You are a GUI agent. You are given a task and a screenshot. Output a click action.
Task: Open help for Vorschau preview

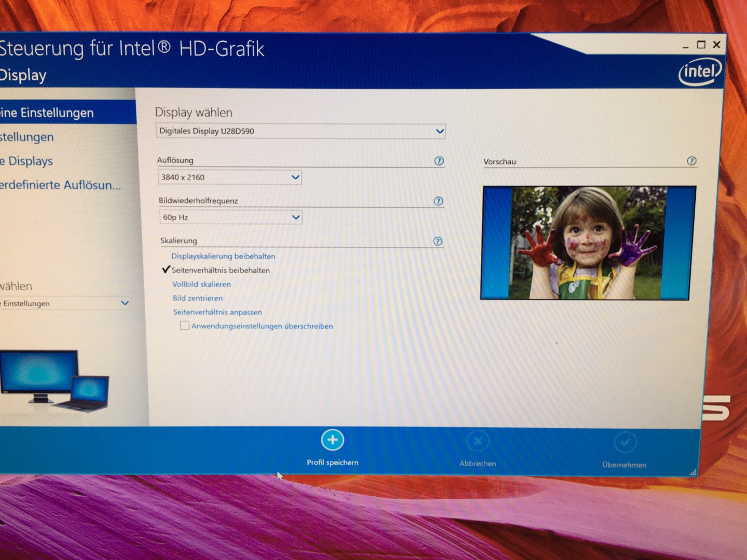(691, 161)
